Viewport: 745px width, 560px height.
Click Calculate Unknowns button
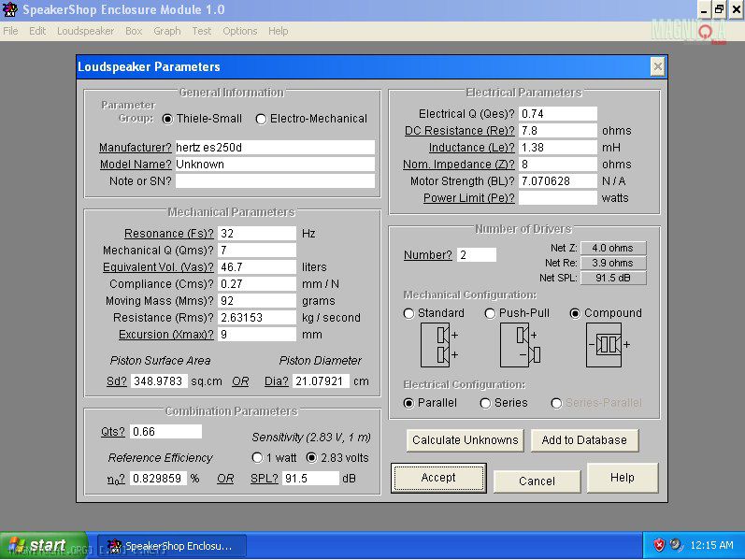465,440
